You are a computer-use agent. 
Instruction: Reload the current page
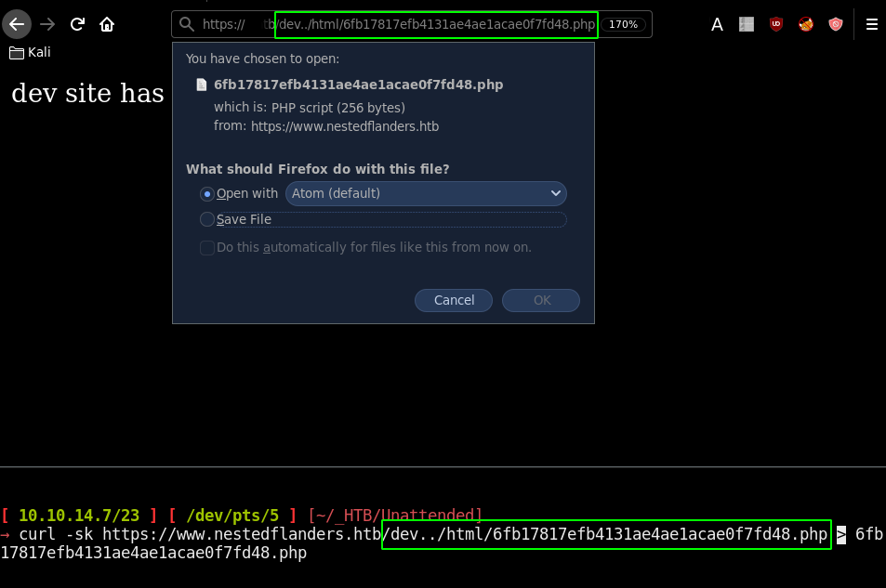(78, 24)
